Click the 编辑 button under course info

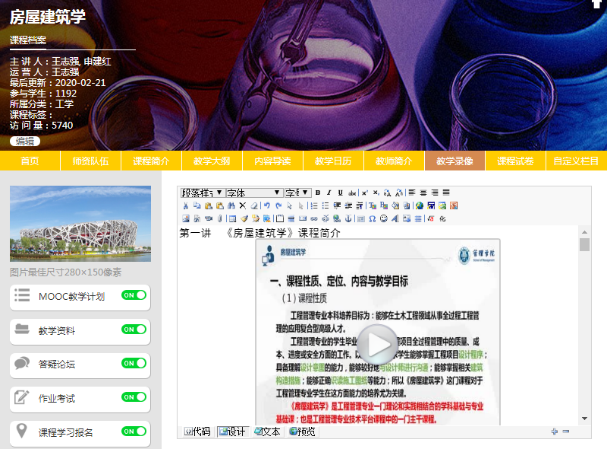point(24,141)
